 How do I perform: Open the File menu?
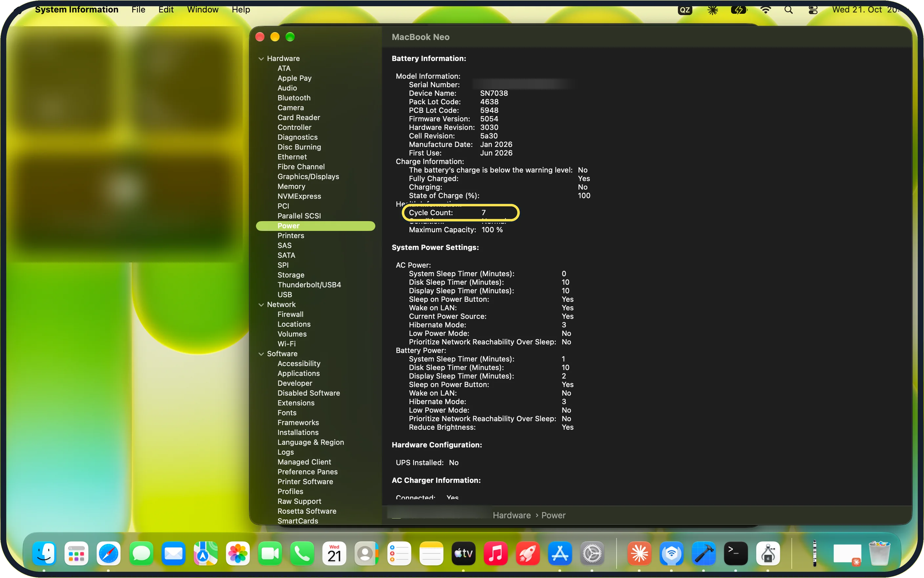pos(138,10)
